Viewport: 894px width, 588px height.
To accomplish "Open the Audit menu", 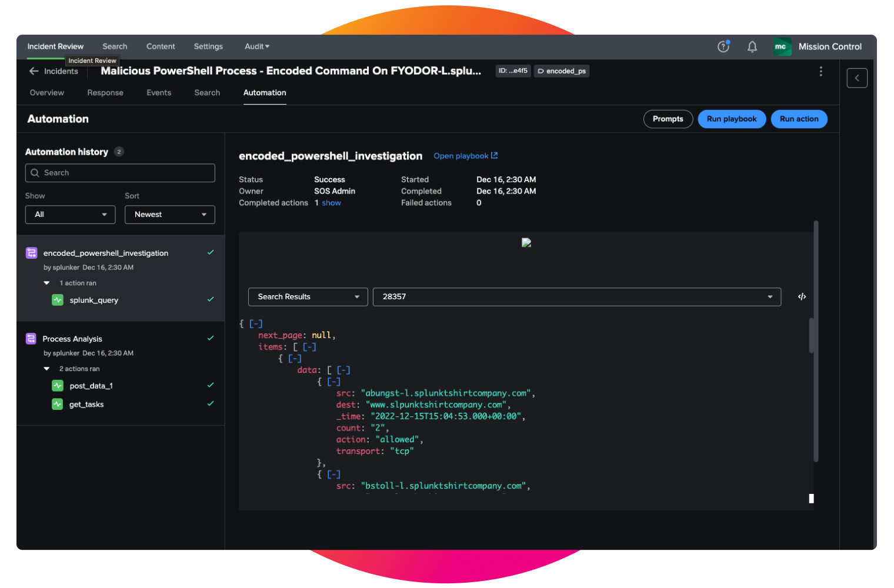I will 257,46.
